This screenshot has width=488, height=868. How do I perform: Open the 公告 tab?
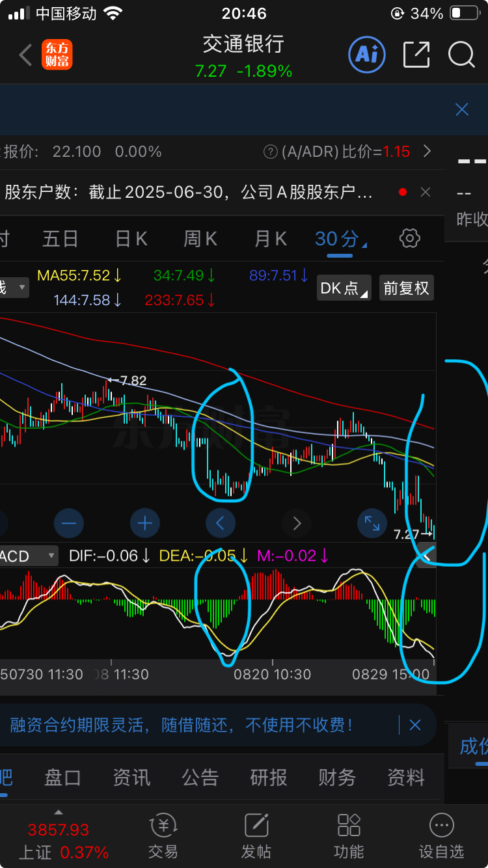pos(200,778)
